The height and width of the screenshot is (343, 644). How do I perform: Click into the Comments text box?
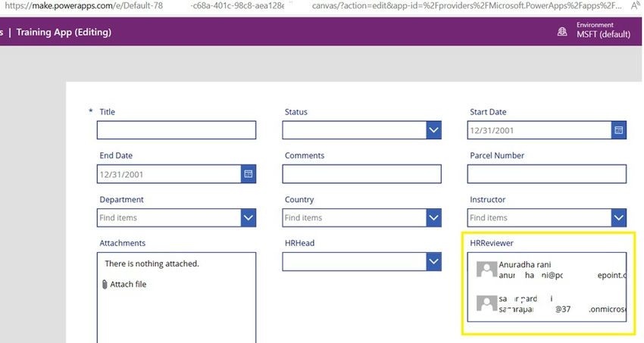tap(362, 174)
